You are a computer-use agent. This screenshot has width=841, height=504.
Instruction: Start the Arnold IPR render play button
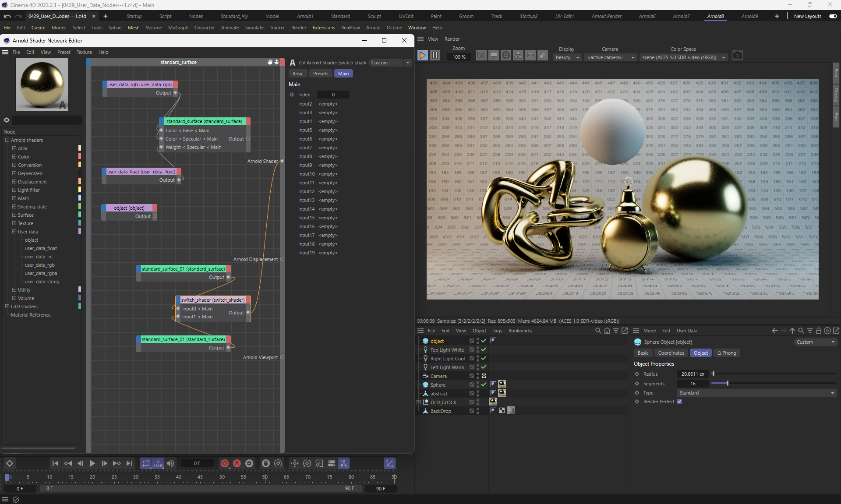click(422, 56)
